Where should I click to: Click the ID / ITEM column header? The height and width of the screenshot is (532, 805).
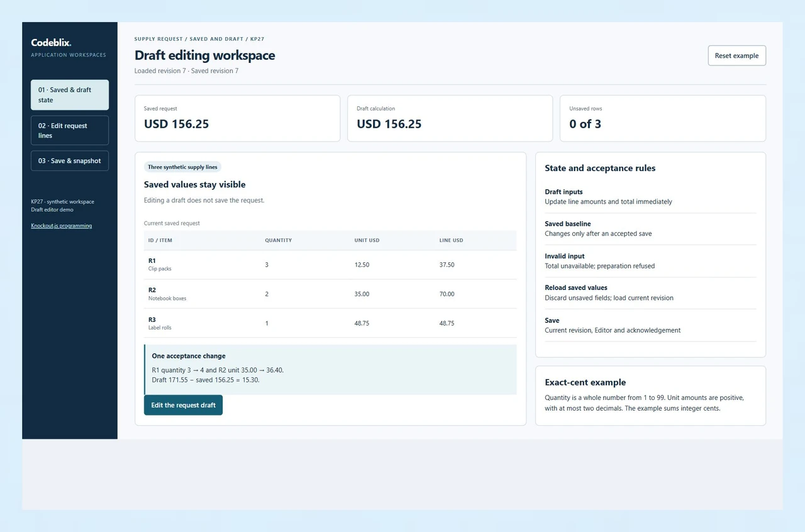pyautogui.click(x=160, y=240)
